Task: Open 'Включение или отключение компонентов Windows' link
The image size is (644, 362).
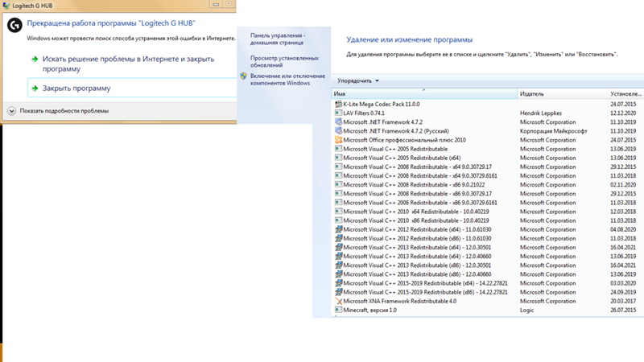Action: coord(287,80)
